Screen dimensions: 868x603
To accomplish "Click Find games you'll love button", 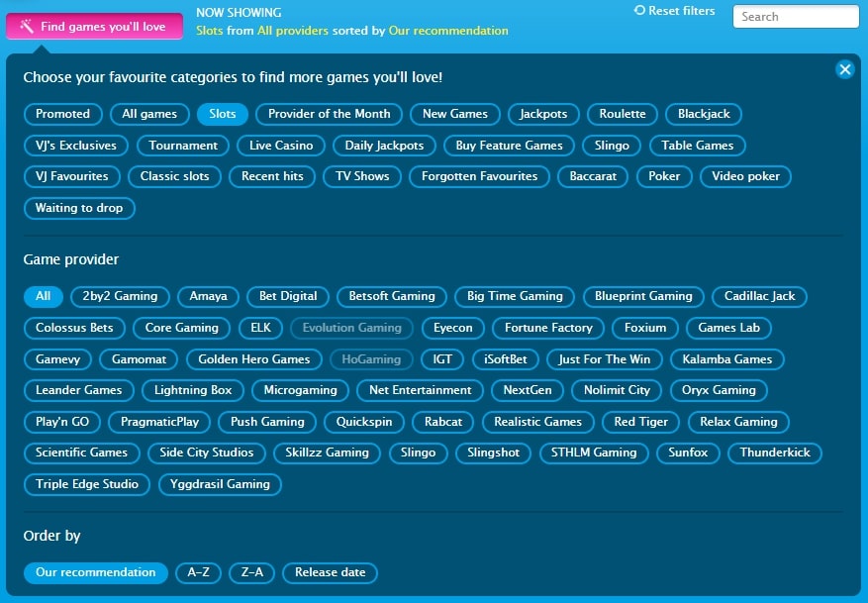I will 95,26.
